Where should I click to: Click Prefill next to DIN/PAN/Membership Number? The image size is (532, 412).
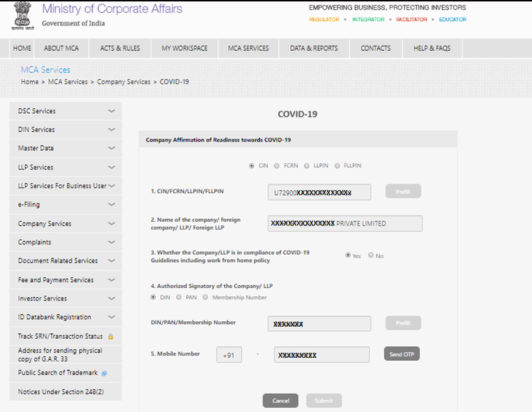pos(403,323)
